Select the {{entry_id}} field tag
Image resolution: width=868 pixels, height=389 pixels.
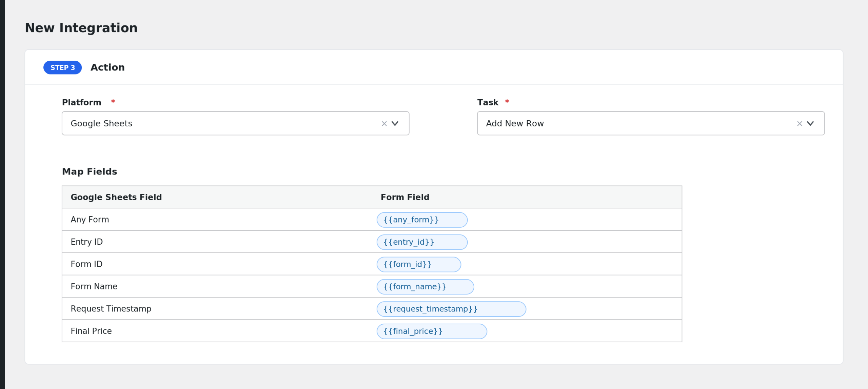click(x=422, y=242)
